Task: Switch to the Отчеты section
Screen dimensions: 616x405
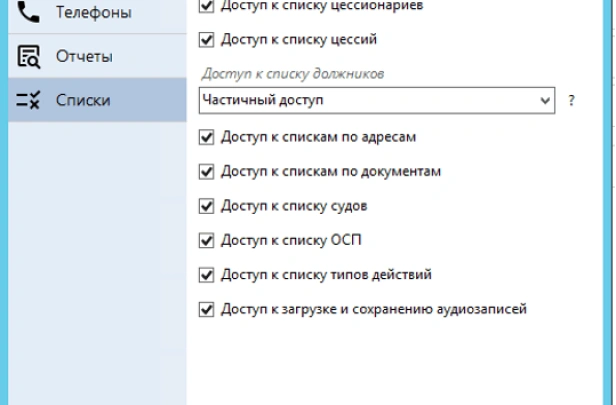Action: [83, 56]
